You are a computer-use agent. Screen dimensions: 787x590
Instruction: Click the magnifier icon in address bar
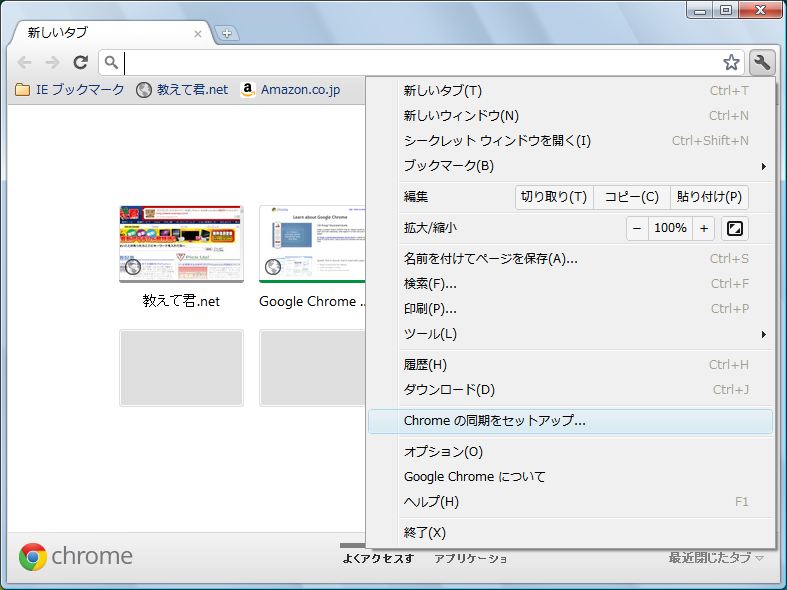coord(111,63)
